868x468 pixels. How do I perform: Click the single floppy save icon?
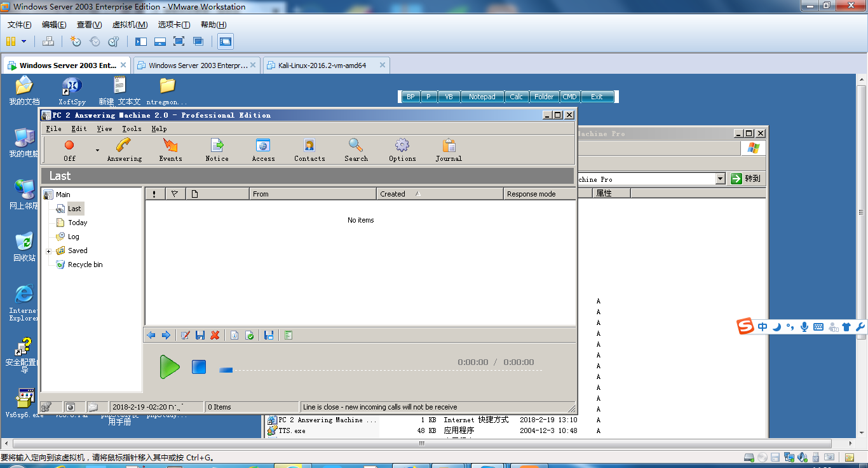pyautogui.click(x=200, y=335)
